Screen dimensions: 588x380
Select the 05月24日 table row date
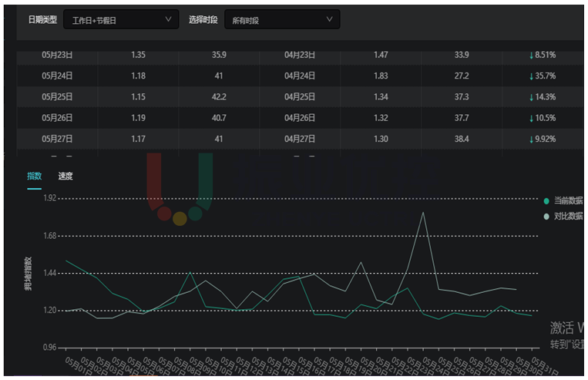point(57,76)
